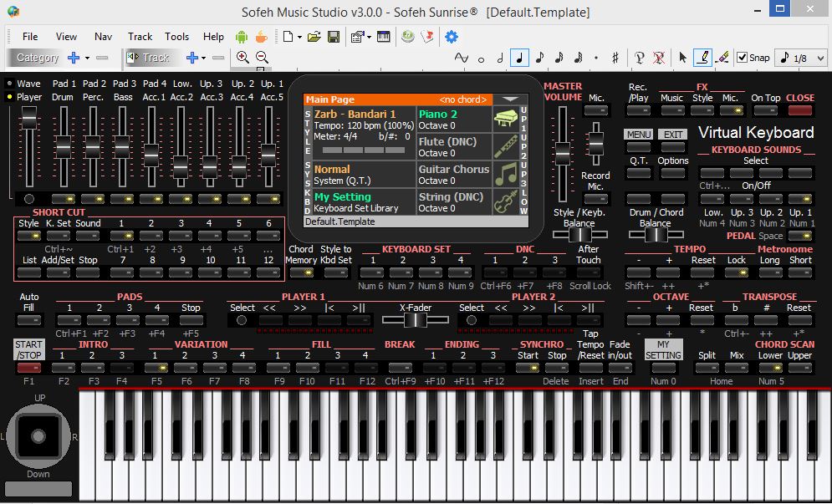Click the zoom-in magnifier icon
Image resolution: width=832 pixels, height=504 pixels.
coord(243,58)
